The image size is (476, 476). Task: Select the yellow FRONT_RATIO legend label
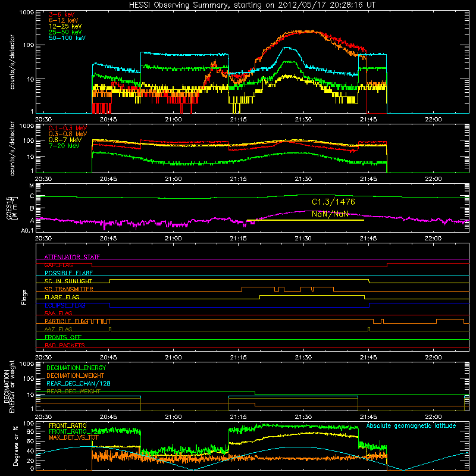point(68,425)
